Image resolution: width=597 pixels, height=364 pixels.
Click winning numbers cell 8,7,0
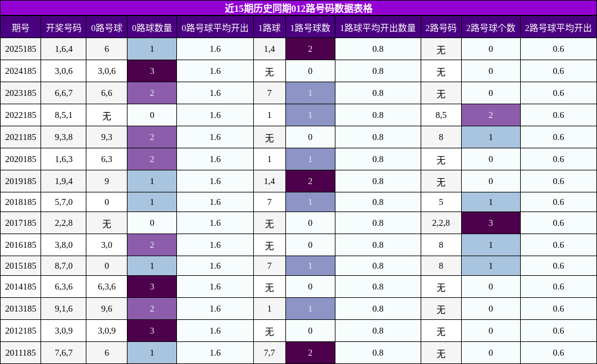pyautogui.click(x=64, y=266)
